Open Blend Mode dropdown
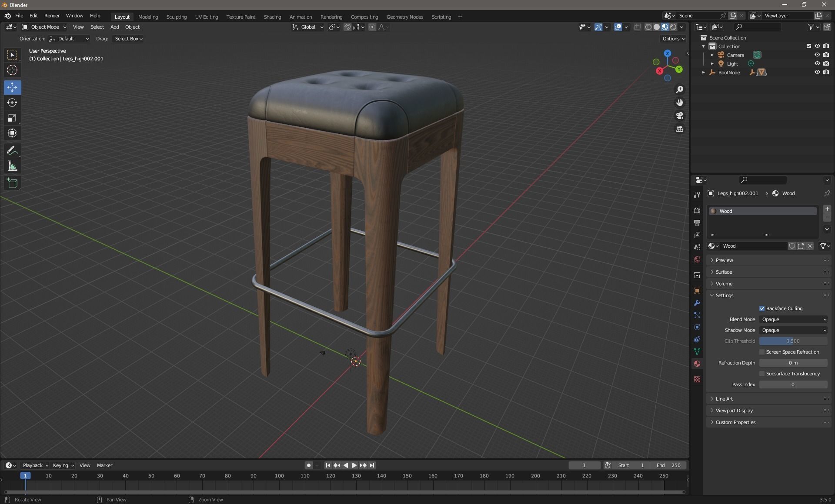This screenshot has width=835, height=504. [x=793, y=319]
